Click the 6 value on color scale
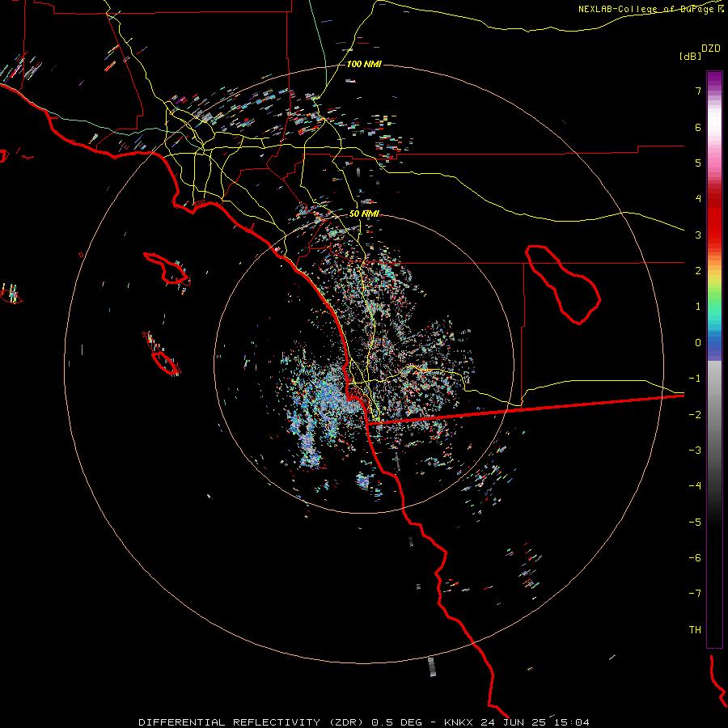Screen dimensions: 728x728 pyautogui.click(x=698, y=127)
